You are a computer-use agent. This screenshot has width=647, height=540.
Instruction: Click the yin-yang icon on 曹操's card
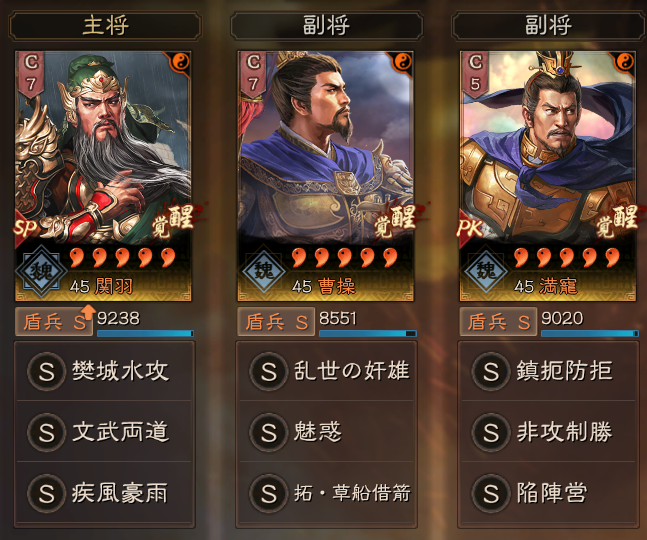click(x=403, y=62)
